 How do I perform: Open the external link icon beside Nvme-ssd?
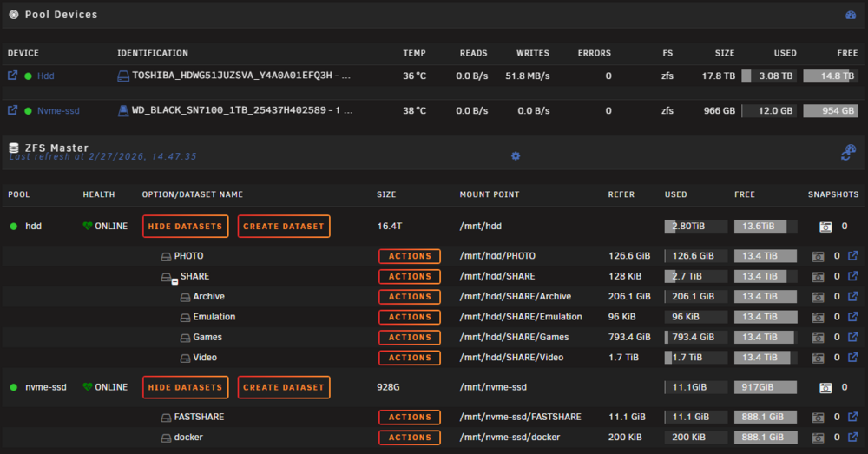pyautogui.click(x=12, y=110)
